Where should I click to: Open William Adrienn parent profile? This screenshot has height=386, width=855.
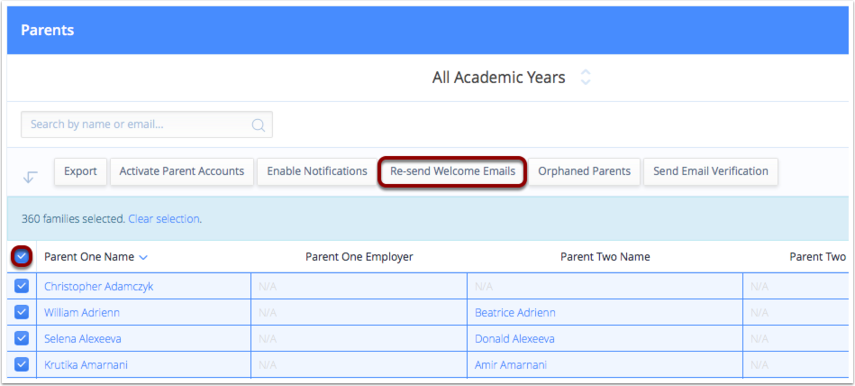82,313
